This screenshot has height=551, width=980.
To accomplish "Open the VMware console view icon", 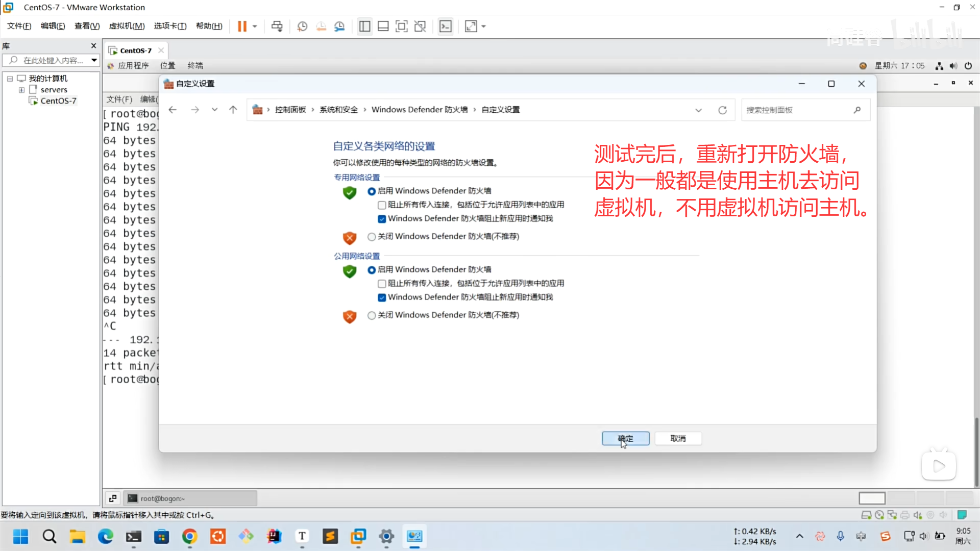I will 446,26.
